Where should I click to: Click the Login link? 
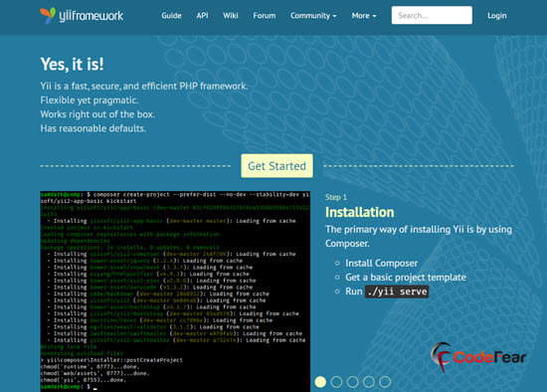tap(496, 16)
